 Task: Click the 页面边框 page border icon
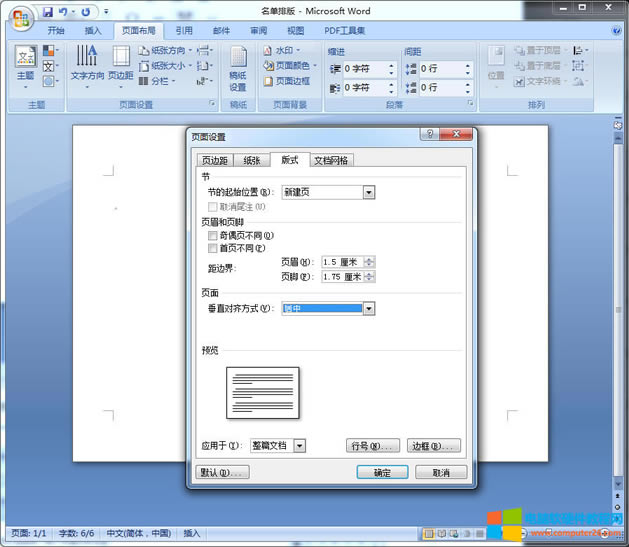pyautogui.click(x=287, y=81)
